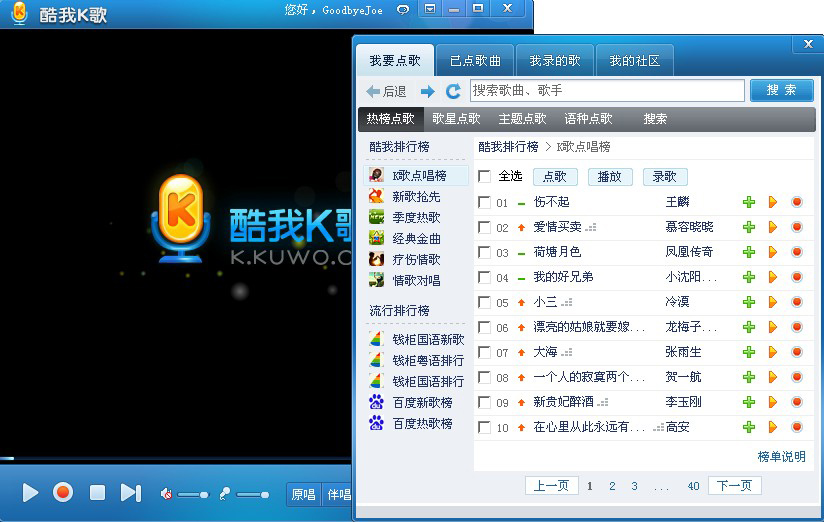
Task: Stop playback with the square stop button
Action: point(97,493)
